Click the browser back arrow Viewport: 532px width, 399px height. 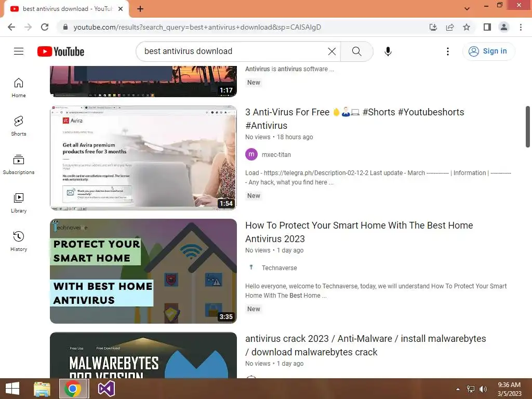[x=11, y=27]
